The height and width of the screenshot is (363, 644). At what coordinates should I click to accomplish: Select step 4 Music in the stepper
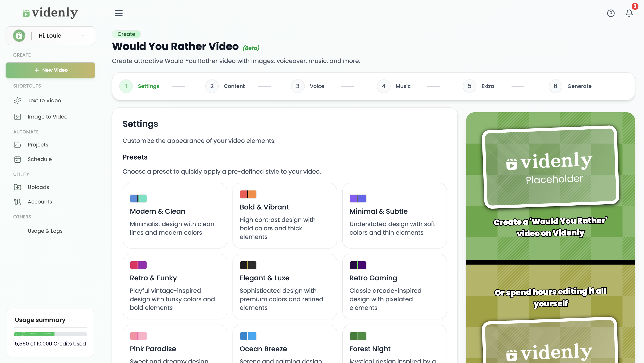[394, 86]
